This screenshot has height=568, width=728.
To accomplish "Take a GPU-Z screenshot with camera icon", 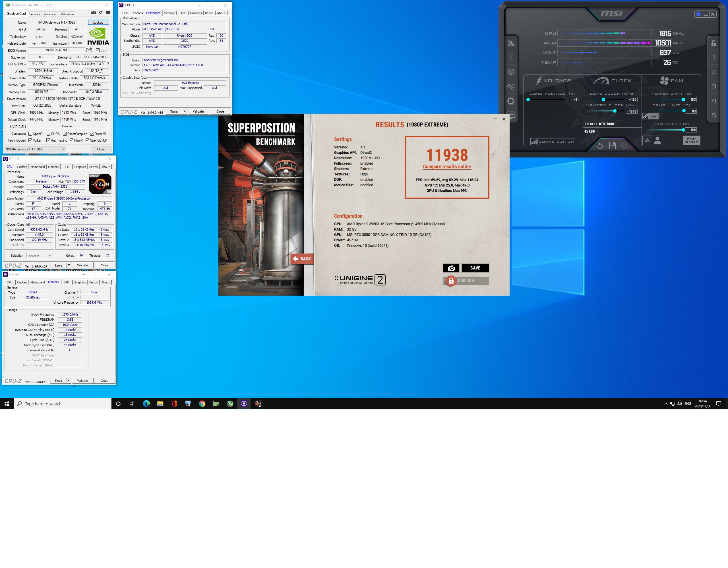I will click(93, 13).
